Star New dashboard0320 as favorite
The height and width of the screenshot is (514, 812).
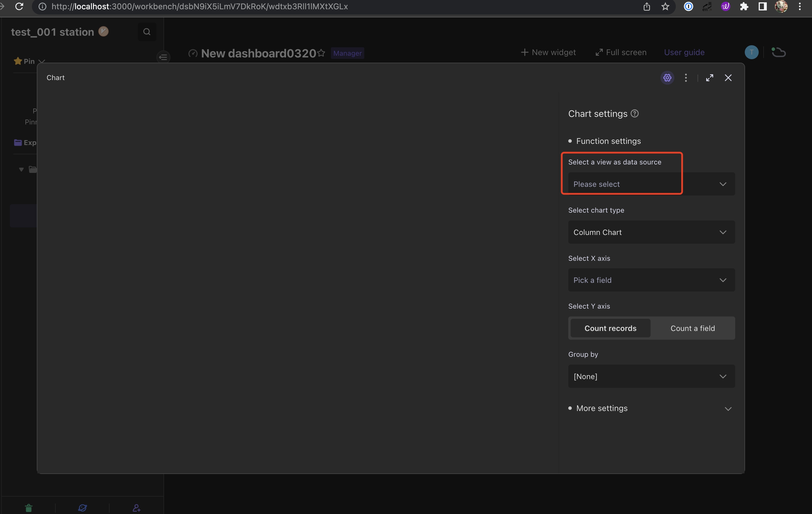click(321, 53)
